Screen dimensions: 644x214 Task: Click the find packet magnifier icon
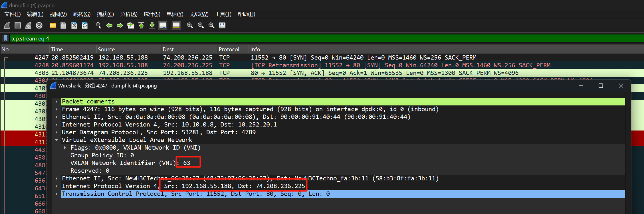click(98, 26)
